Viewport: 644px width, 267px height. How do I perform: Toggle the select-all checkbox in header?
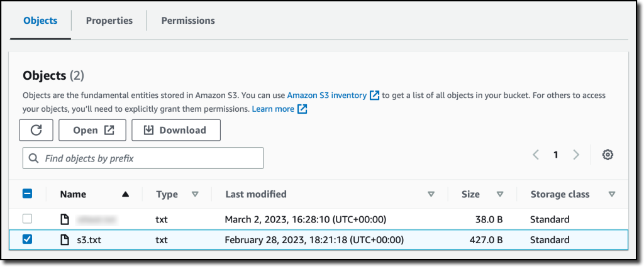tap(27, 193)
